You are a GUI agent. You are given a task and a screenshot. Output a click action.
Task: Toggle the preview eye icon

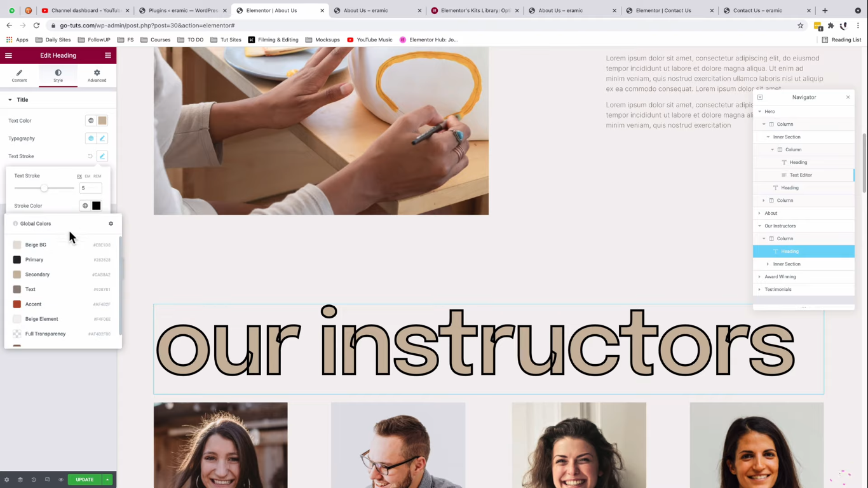(x=61, y=480)
